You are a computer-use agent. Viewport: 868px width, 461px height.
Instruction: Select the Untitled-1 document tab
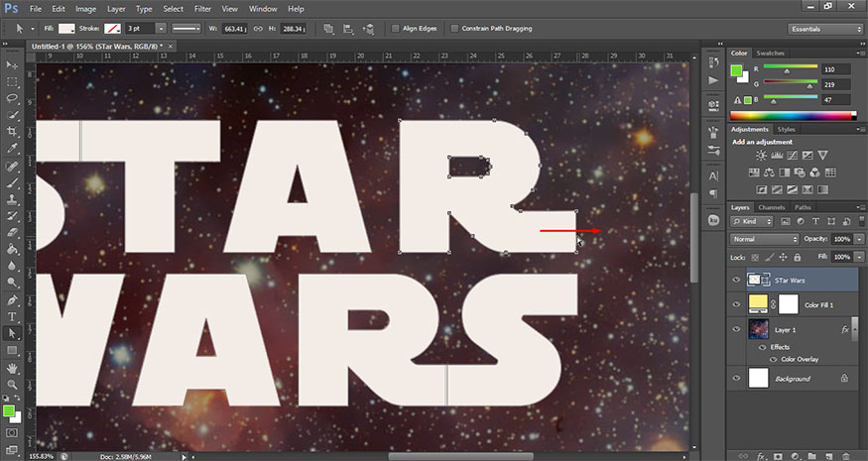click(x=97, y=47)
